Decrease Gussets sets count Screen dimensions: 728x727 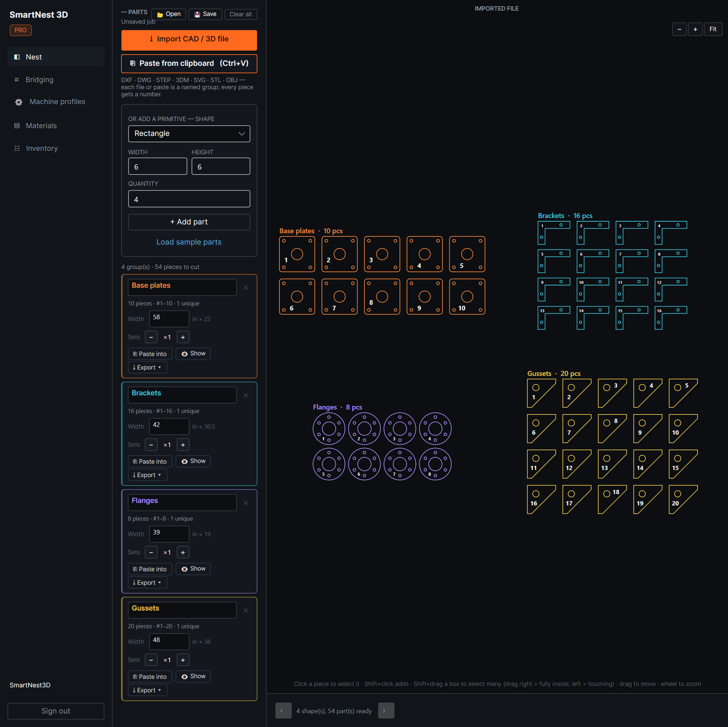click(151, 660)
